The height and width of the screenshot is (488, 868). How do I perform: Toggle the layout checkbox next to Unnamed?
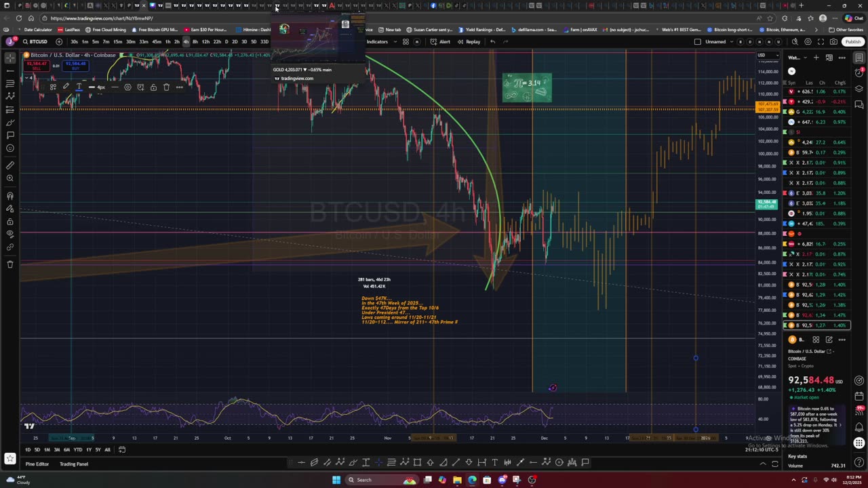tap(697, 42)
